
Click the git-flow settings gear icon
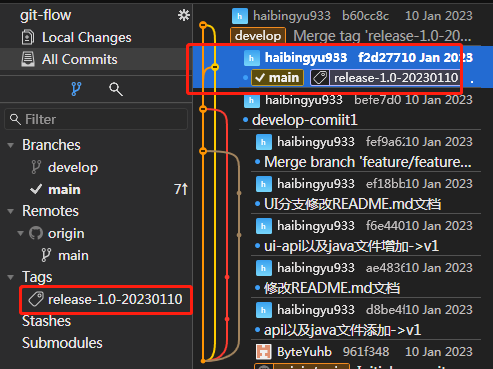tap(184, 15)
